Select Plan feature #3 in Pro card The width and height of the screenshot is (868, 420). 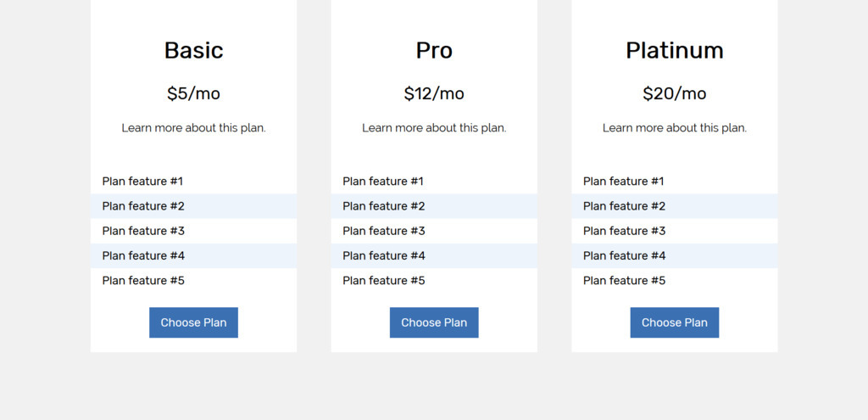point(384,231)
